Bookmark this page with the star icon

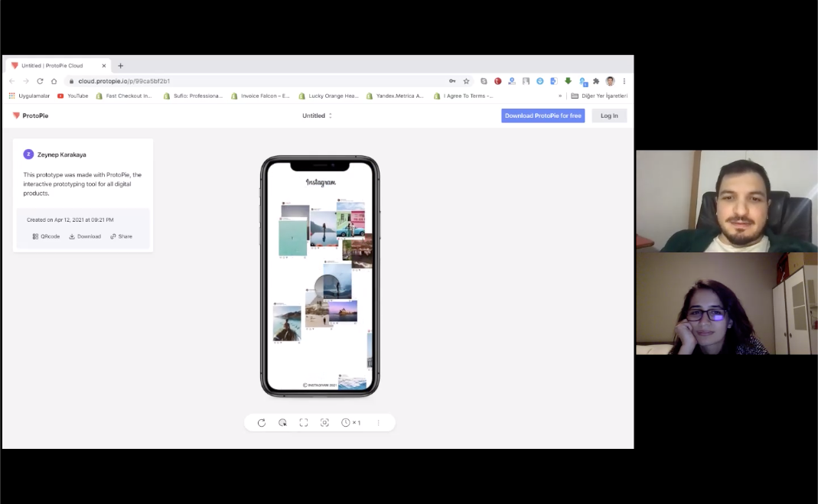[x=466, y=81]
